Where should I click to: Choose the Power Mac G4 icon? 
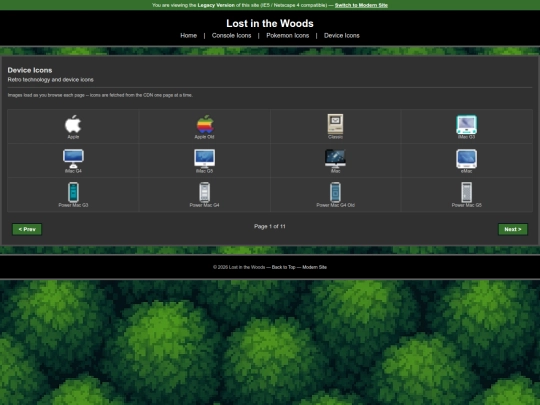(x=205, y=192)
